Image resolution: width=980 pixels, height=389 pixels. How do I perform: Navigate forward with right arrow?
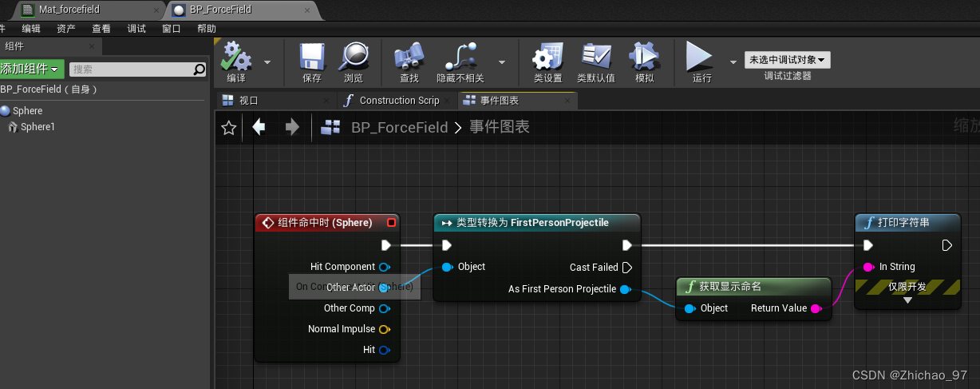(292, 127)
